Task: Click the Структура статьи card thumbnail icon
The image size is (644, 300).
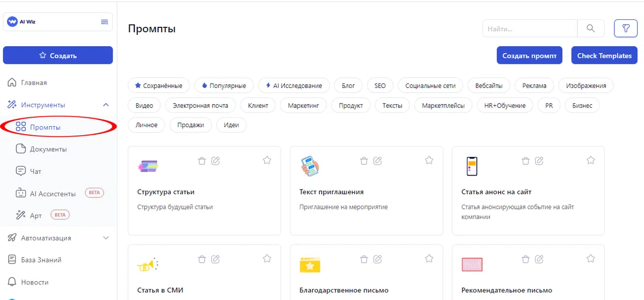Action: pos(148,167)
